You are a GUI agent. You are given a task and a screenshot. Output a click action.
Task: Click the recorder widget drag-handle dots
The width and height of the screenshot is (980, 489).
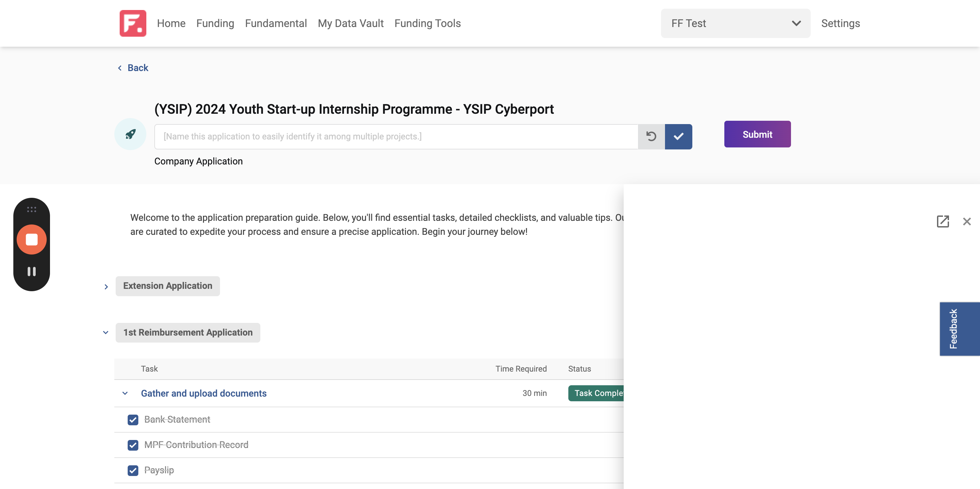[32, 209]
